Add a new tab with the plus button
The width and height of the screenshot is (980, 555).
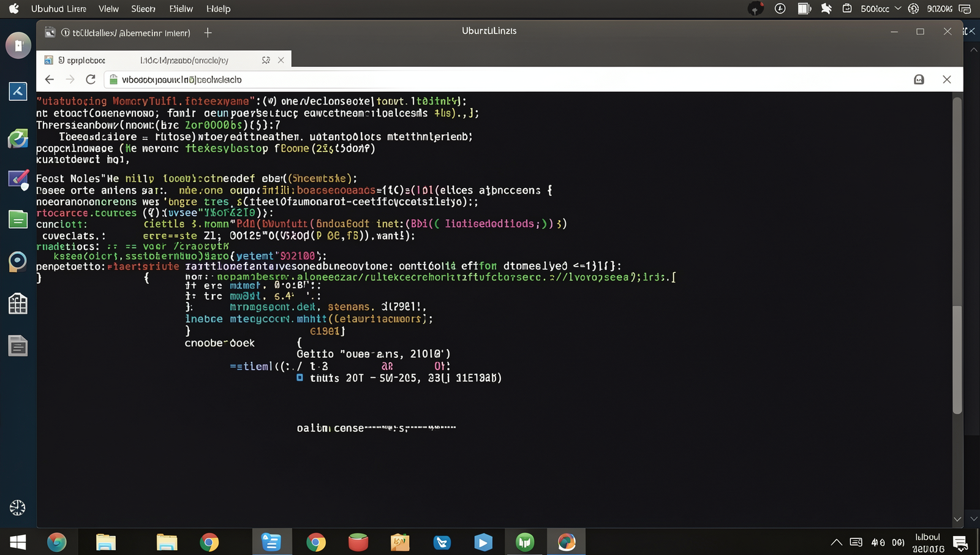point(208,32)
